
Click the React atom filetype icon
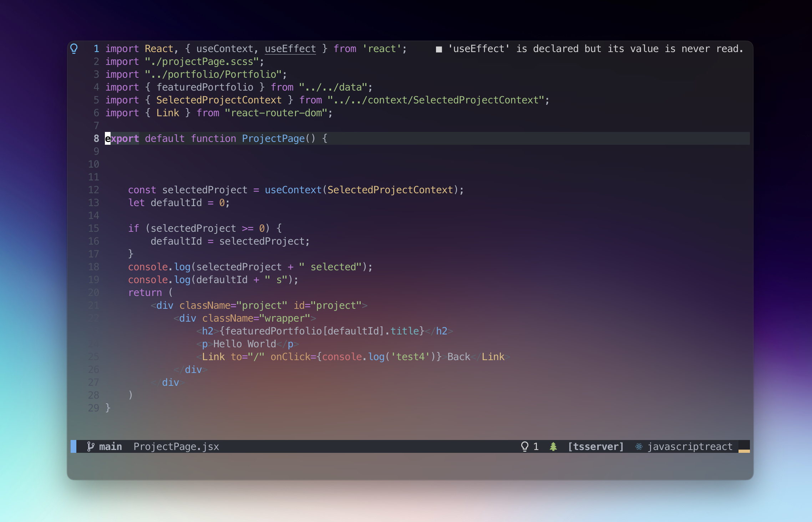[x=639, y=446]
